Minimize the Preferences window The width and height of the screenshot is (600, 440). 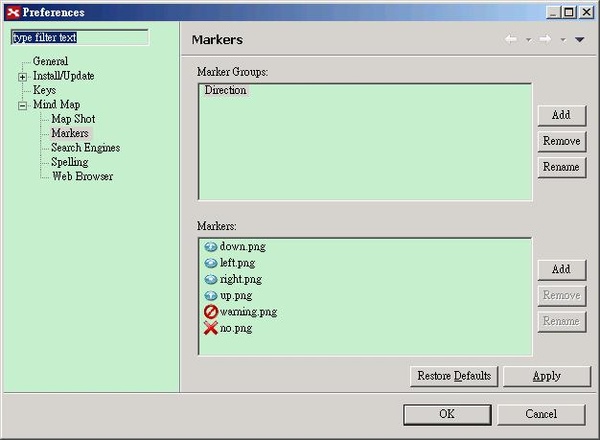553,13
